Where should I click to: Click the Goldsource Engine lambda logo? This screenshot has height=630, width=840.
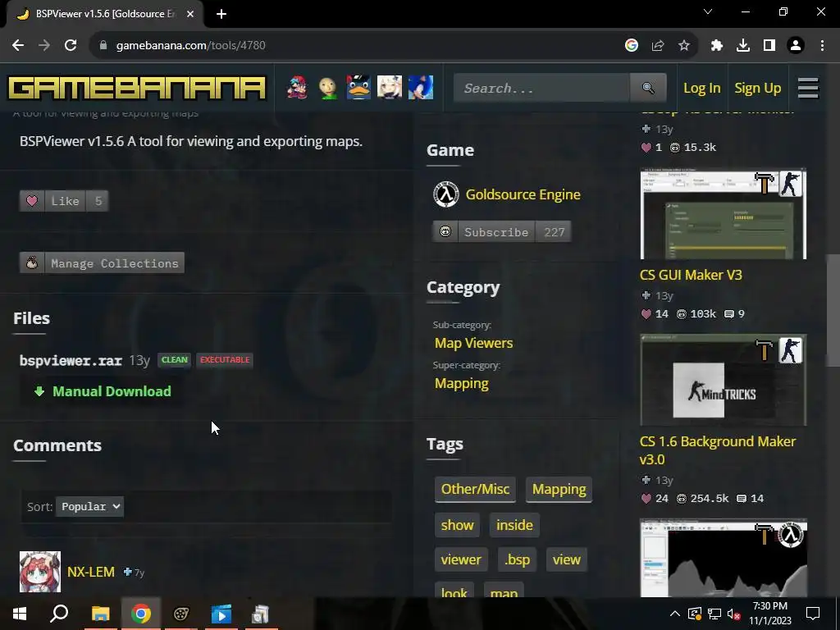click(x=445, y=194)
